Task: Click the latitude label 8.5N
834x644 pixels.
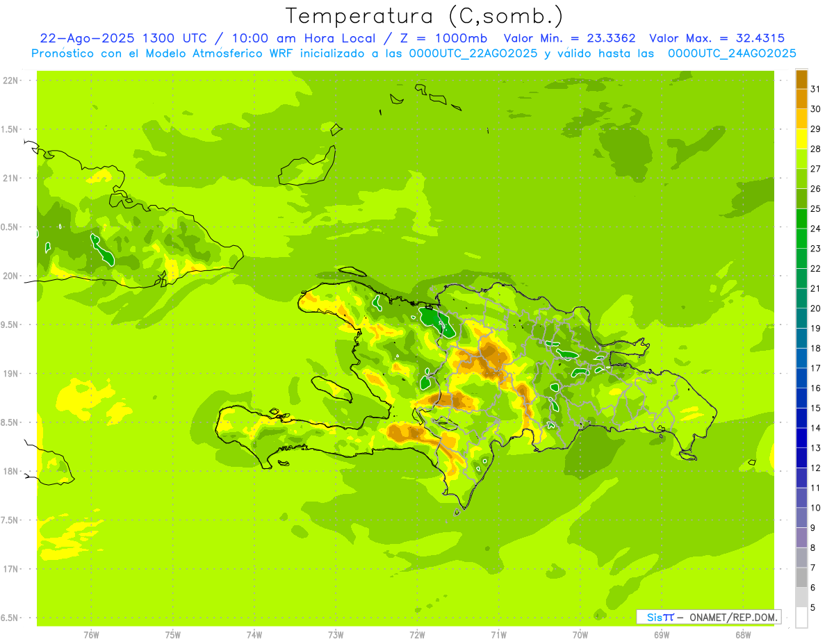Action: point(10,423)
